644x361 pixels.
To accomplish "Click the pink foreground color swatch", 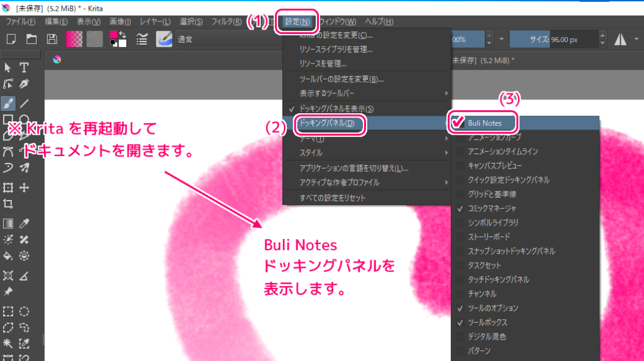I will pyautogui.click(x=113, y=35).
